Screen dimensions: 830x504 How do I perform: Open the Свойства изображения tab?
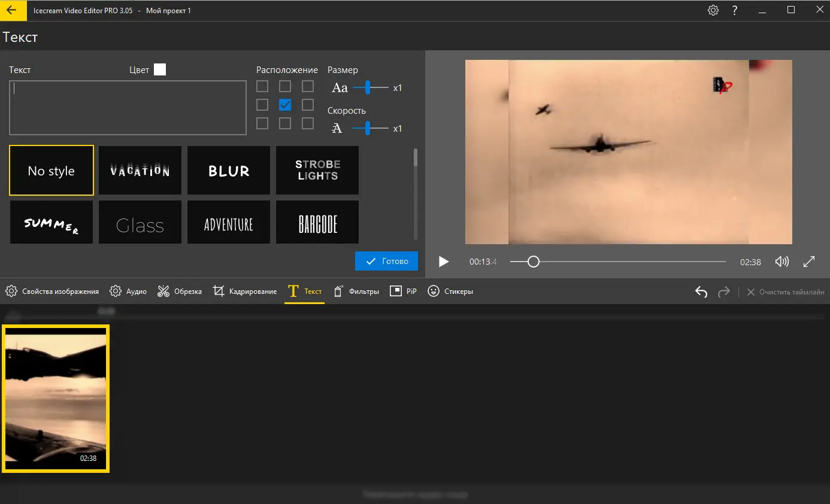click(52, 292)
